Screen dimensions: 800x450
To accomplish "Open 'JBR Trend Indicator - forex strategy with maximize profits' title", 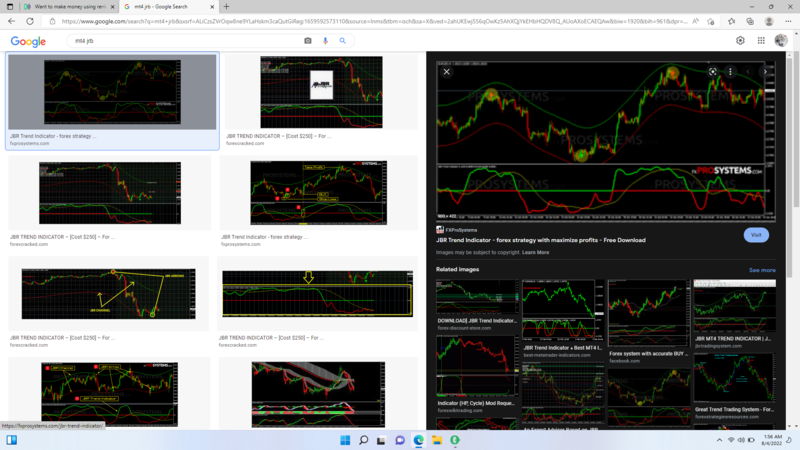I will click(540, 240).
